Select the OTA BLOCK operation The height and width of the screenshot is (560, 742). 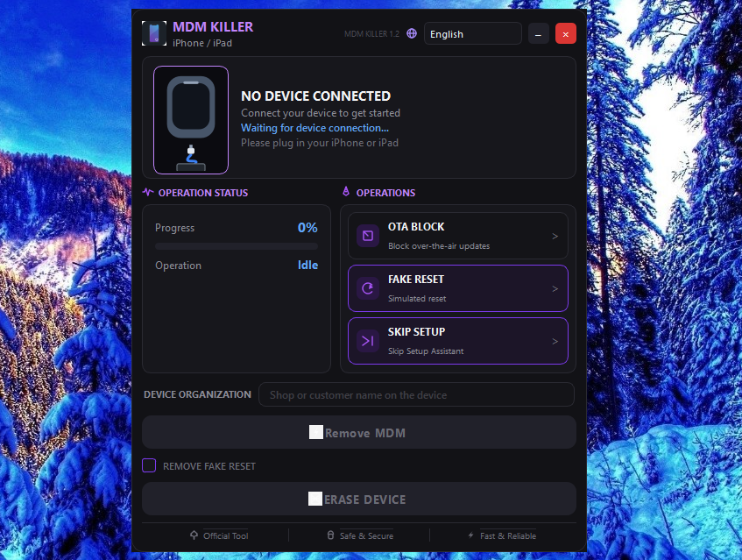[458, 236]
